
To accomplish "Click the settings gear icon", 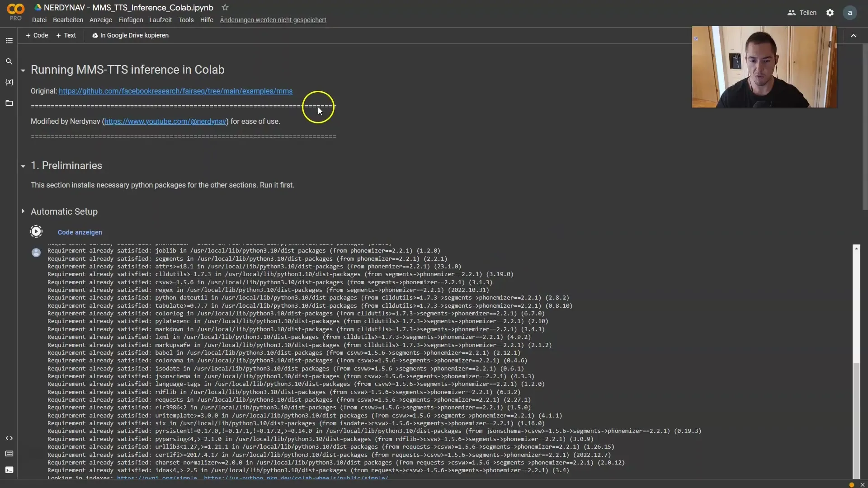I will point(829,13).
